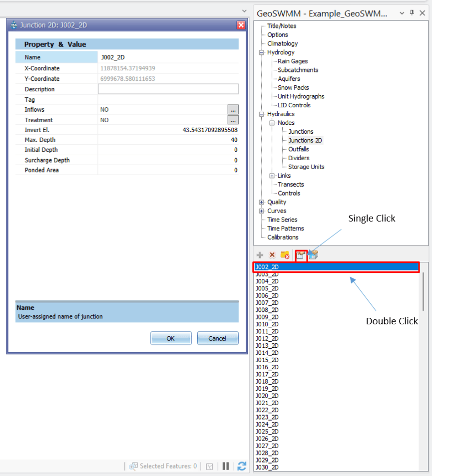Add a new junction using the plus icon
The image size is (468, 476).
click(260, 255)
